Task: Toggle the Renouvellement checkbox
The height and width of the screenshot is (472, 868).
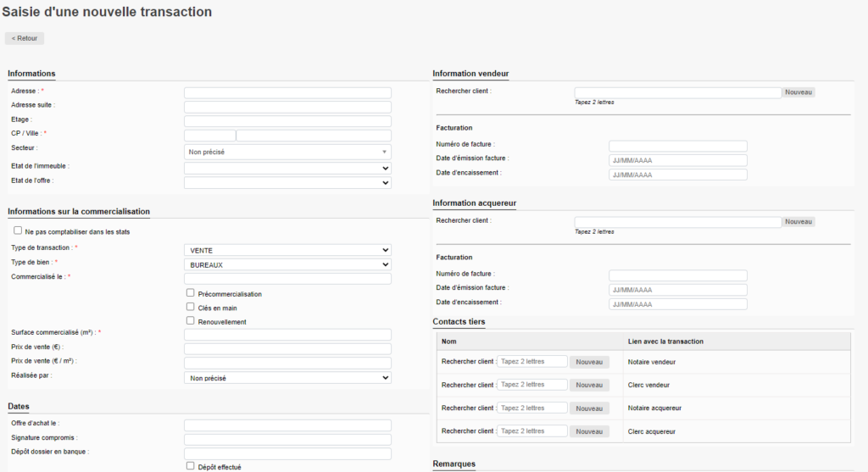Action: click(x=191, y=321)
